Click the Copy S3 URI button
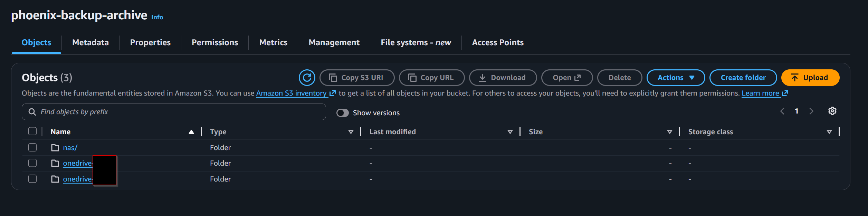This screenshot has width=868, height=216. (x=357, y=78)
